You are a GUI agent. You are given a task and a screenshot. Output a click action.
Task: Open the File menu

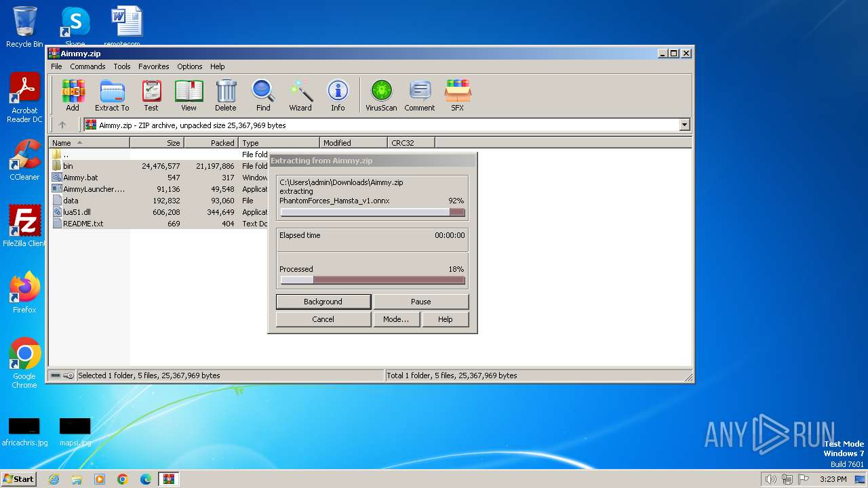click(56, 66)
